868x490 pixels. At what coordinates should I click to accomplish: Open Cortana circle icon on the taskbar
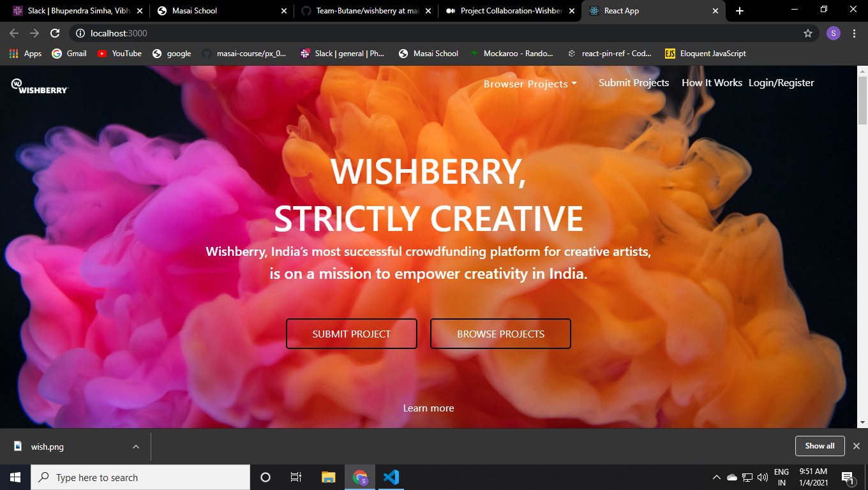[266, 477]
